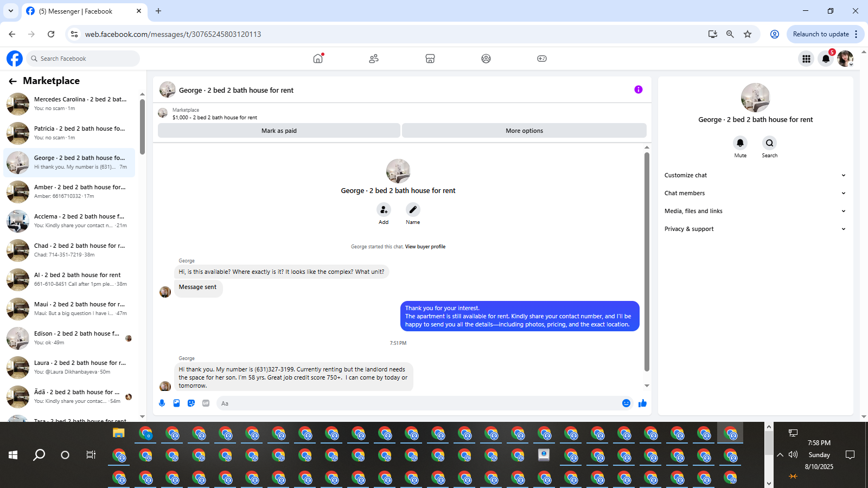868x488 pixels.
Task: Open File Explorer from taskbar
Action: click(x=119, y=433)
